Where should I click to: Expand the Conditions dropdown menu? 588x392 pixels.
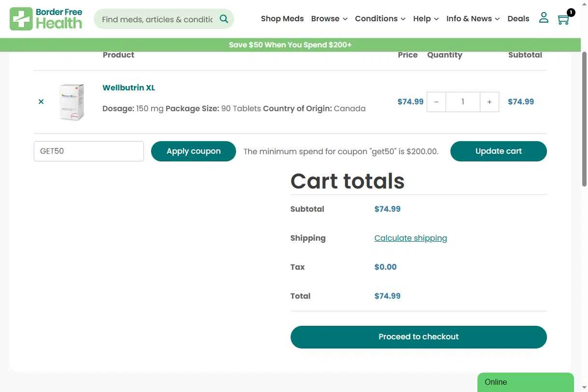point(380,19)
